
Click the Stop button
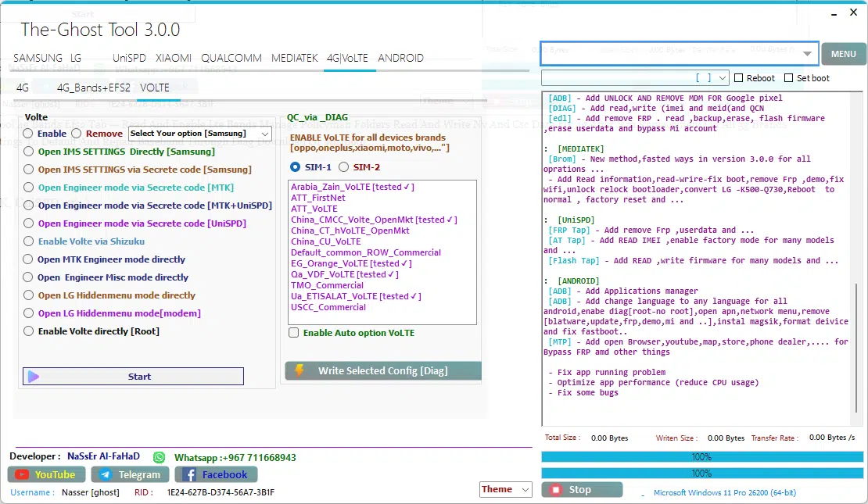click(582, 490)
